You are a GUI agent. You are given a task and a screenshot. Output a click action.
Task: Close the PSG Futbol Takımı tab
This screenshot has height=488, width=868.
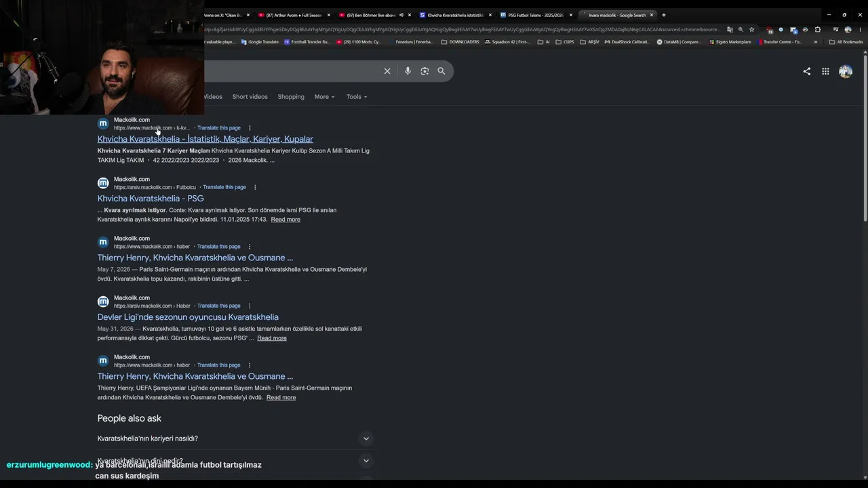tap(571, 15)
